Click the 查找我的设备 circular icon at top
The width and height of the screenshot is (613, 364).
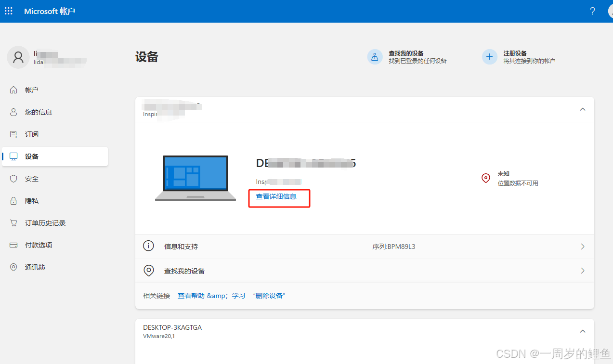(375, 57)
